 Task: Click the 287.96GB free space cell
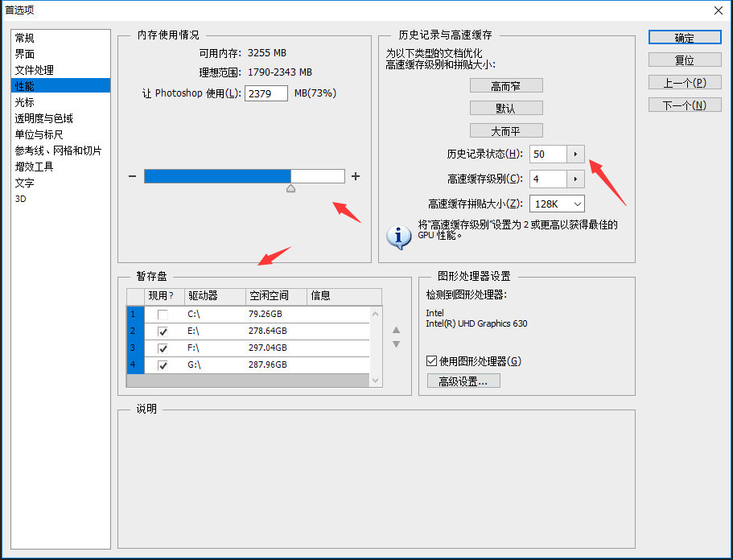click(x=268, y=364)
